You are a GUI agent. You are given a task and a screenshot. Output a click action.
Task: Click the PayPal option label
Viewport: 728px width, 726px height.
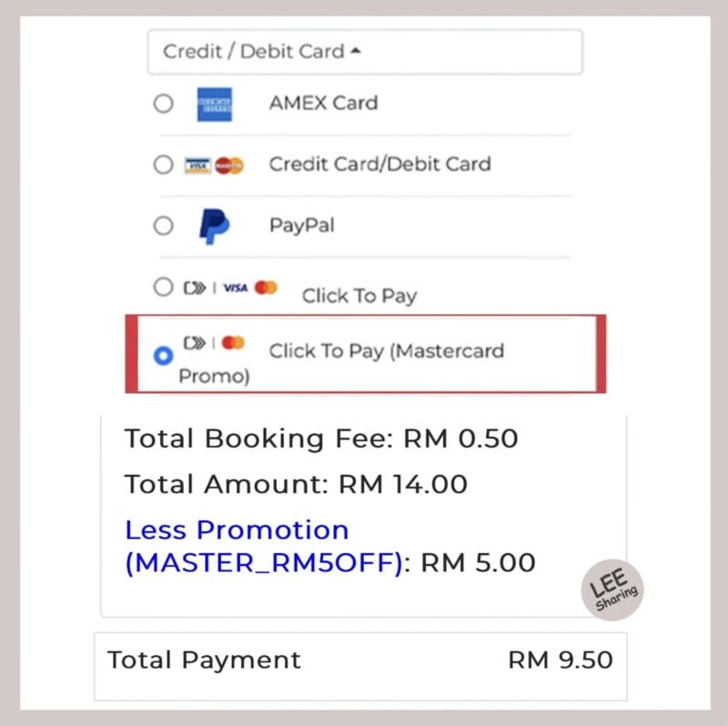coord(302,226)
